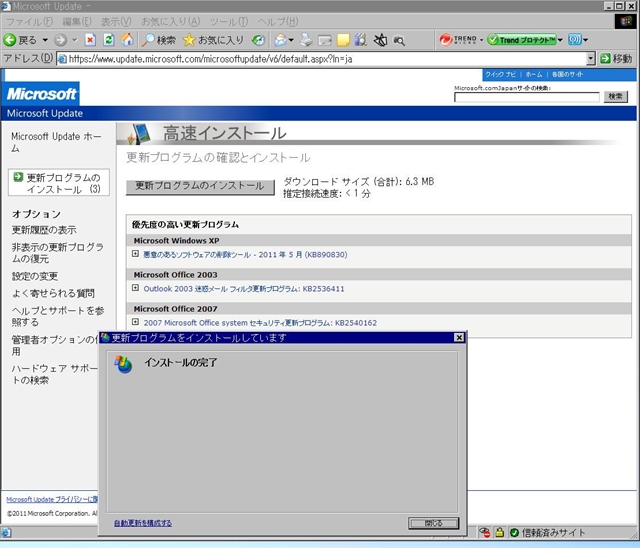Open ヘルプとサポートを参照する sidebar link
640x548 pixels.
pyautogui.click(x=58, y=316)
